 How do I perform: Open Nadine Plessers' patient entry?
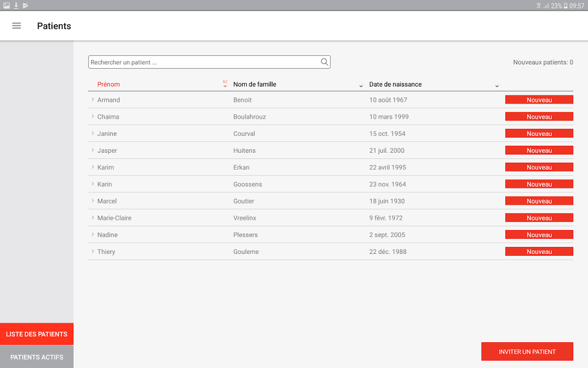pyautogui.click(x=107, y=235)
